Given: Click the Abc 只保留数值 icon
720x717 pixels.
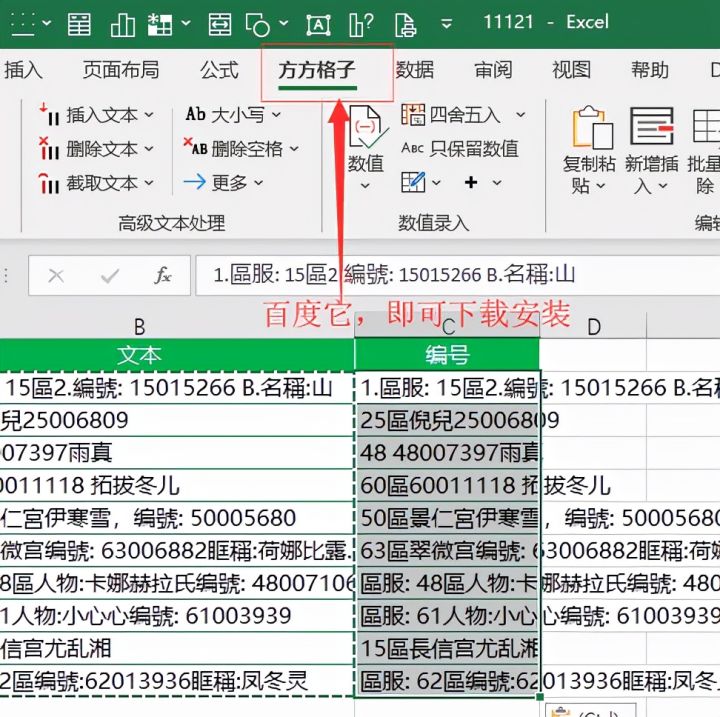Looking at the screenshot, I should tap(412, 148).
